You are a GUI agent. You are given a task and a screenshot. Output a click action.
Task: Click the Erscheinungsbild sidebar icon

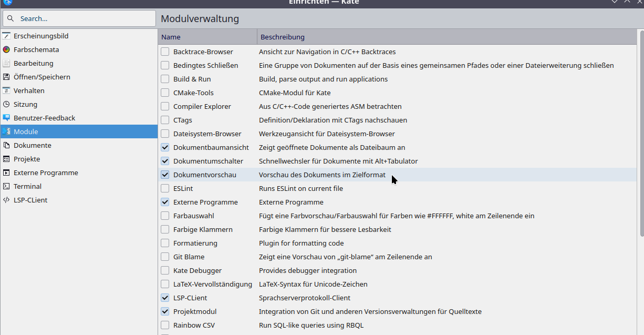(6, 36)
